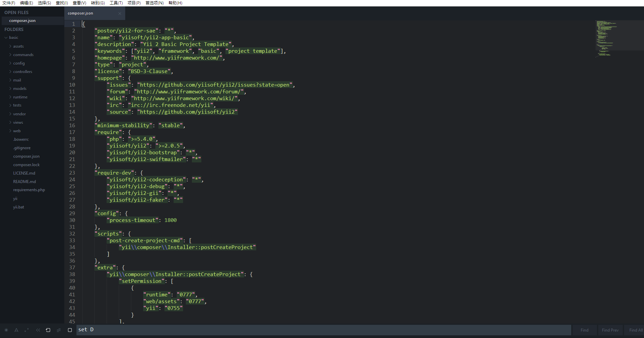Open the 查看(V) menu
The width and height of the screenshot is (644, 338).
pos(80,3)
